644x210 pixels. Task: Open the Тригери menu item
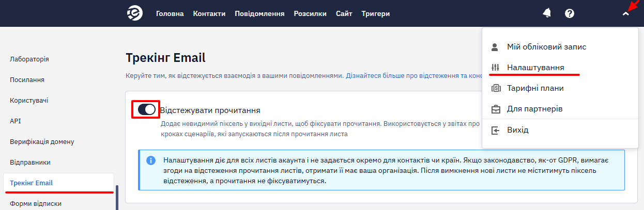click(376, 14)
